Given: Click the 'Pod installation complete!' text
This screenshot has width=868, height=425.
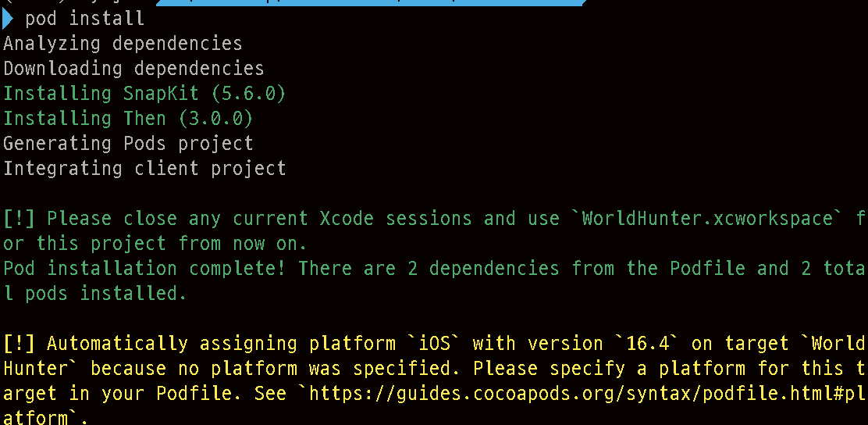Looking at the screenshot, I should pyautogui.click(x=144, y=268).
